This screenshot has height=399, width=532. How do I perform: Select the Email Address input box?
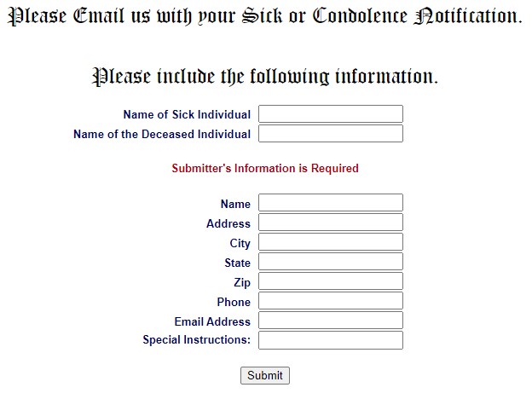[x=331, y=321]
